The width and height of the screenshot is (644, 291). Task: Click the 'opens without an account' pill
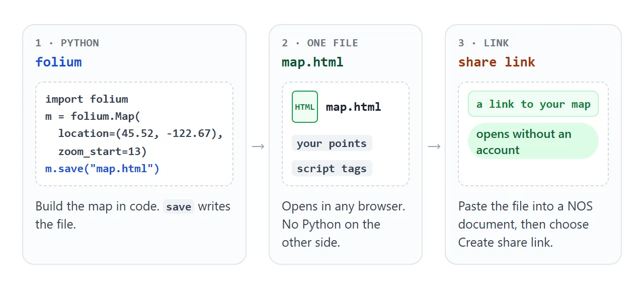tap(533, 141)
